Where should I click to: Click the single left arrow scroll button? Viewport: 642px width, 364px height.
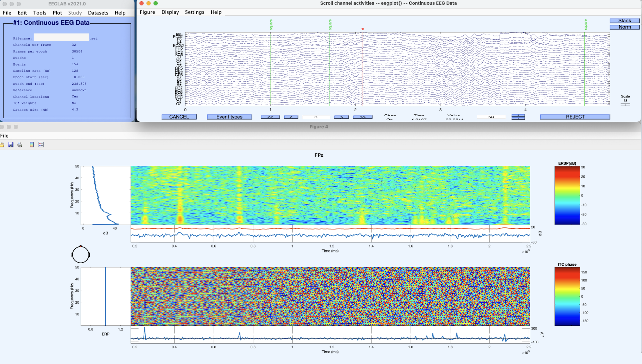tap(291, 117)
